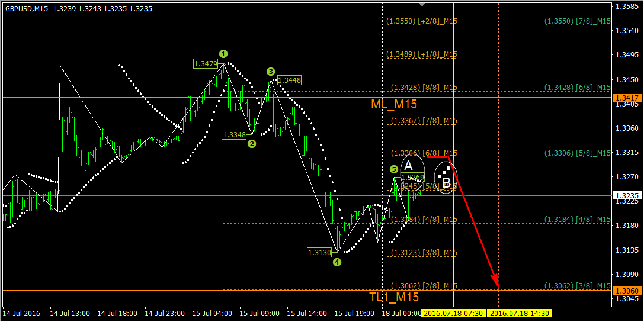The width and height of the screenshot is (644, 322).
Task: Click 18 Jul 00:00 on the time axis
Action: tap(401, 314)
